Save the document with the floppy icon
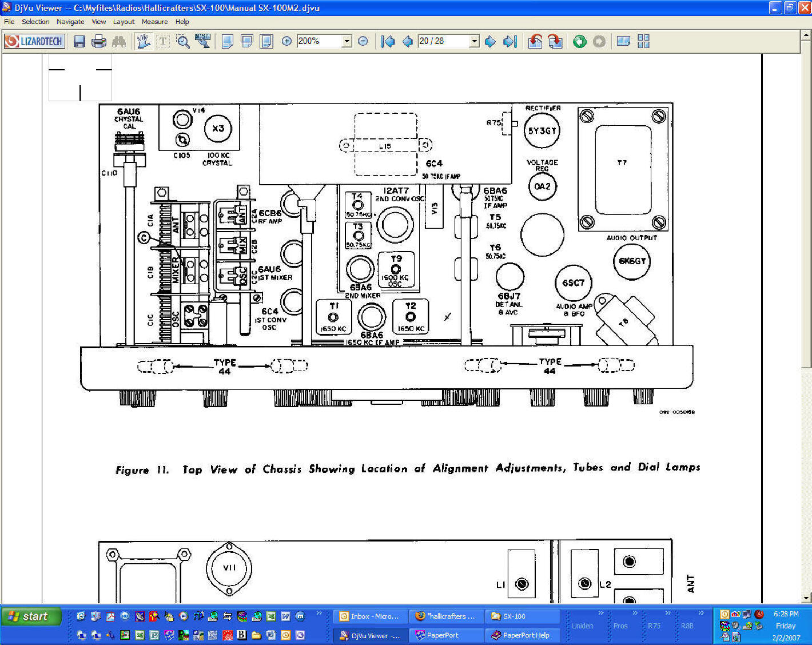This screenshot has width=812, height=645. tap(79, 41)
